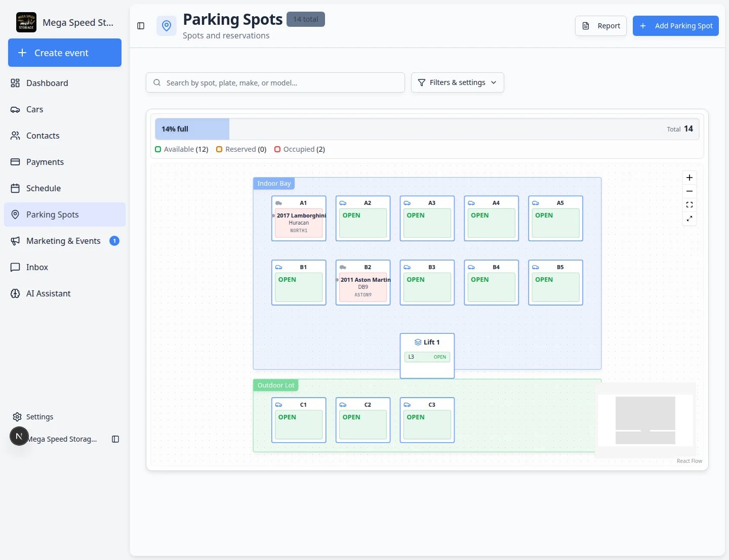
Task: Click Add Parking Spot button
Action: point(676,26)
